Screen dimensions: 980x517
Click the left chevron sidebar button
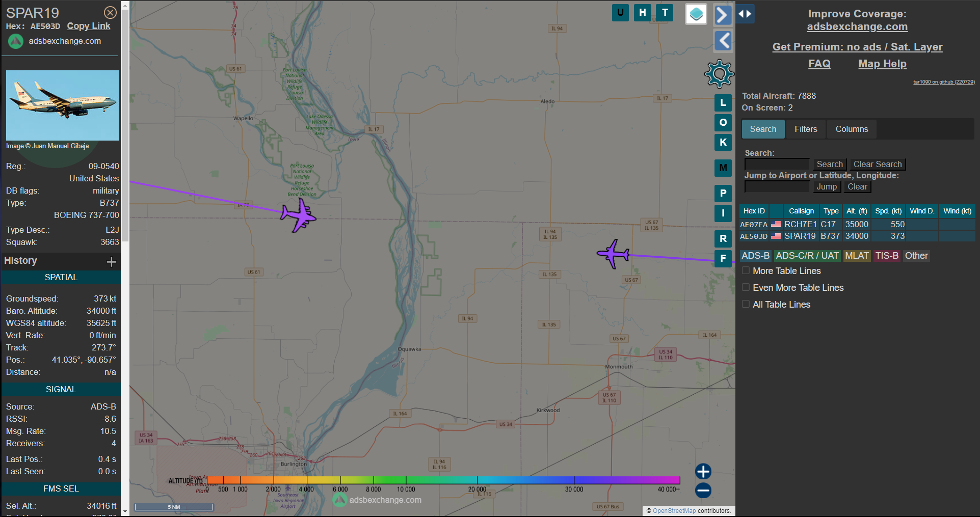coord(723,41)
